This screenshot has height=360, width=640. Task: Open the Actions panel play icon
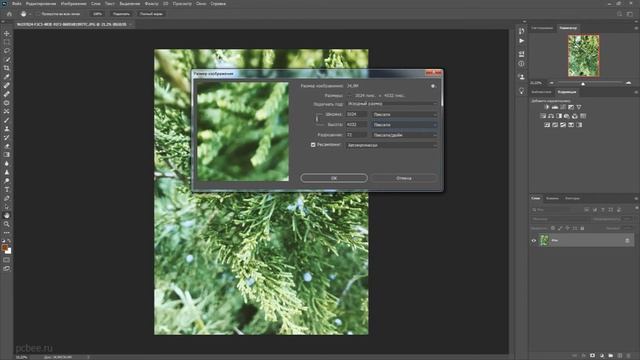click(521, 41)
